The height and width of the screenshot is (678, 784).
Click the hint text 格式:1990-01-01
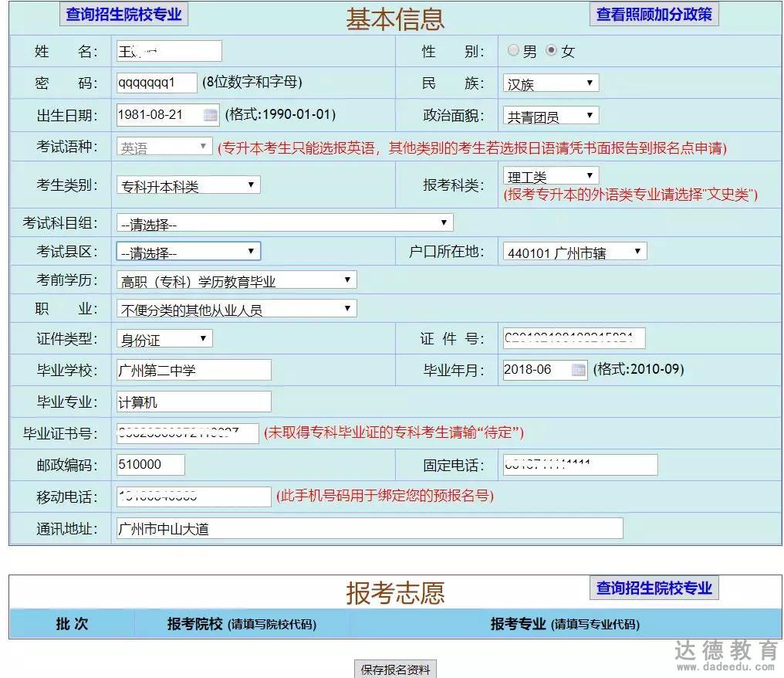[280, 114]
